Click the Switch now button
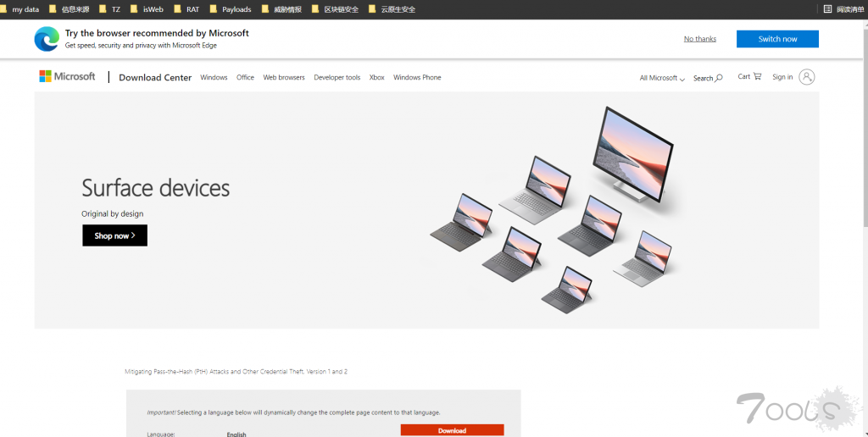The width and height of the screenshot is (868, 437). 777,39
